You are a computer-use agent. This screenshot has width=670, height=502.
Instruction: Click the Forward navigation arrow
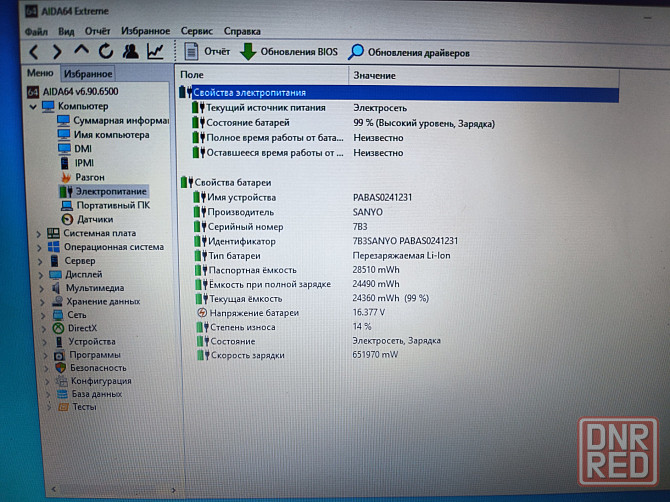pos(58,51)
